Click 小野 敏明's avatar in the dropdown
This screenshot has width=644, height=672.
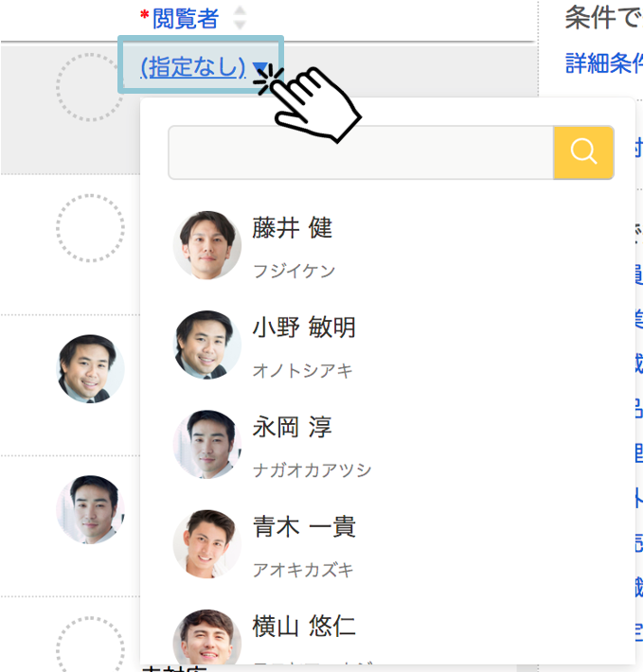(207, 345)
